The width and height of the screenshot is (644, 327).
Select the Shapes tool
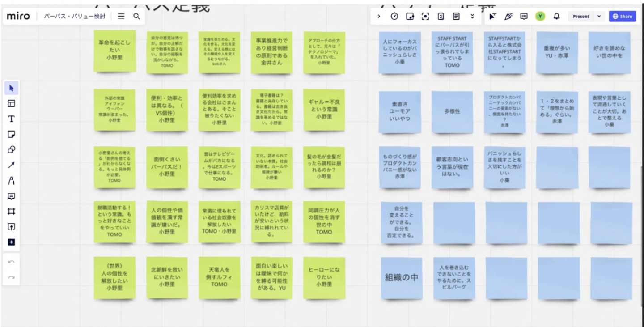[11, 150]
